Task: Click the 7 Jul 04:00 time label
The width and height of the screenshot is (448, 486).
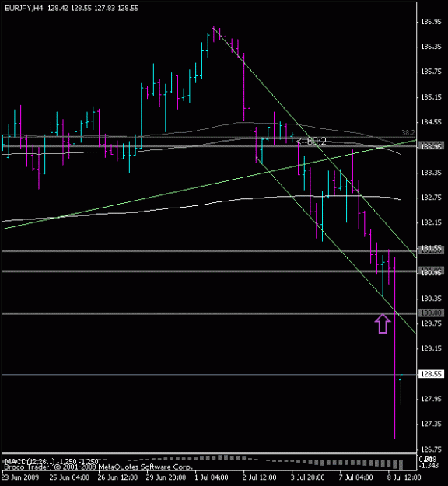Action: [355, 477]
